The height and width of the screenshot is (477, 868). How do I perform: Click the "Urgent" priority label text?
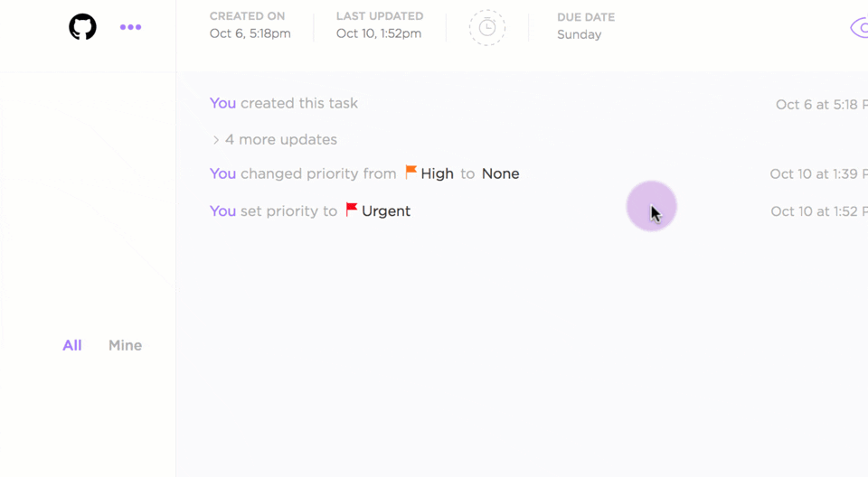tap(386, 211)
